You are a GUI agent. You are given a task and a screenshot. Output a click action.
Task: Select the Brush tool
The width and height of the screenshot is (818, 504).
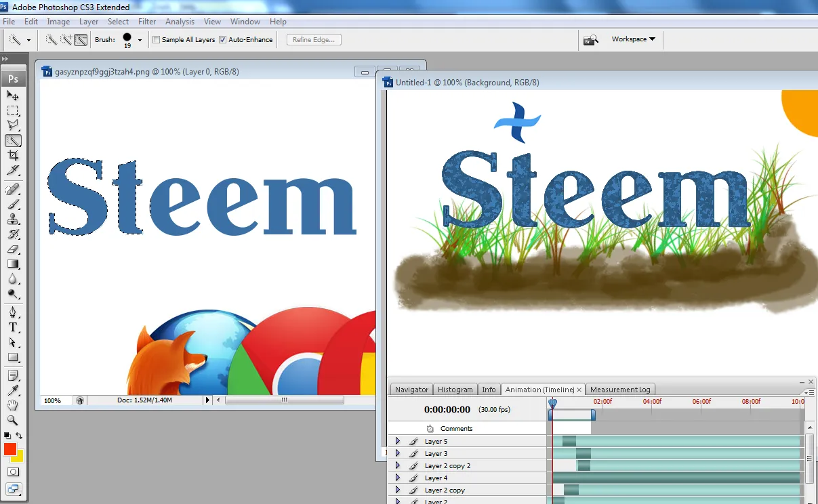pos(13,204)
